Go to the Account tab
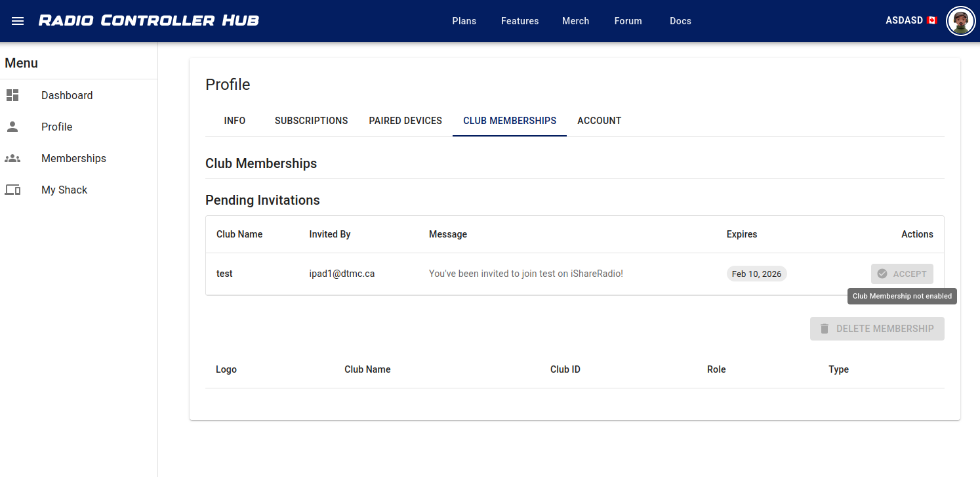Screen dimensions: 980x477 click(x=599, y=121)
